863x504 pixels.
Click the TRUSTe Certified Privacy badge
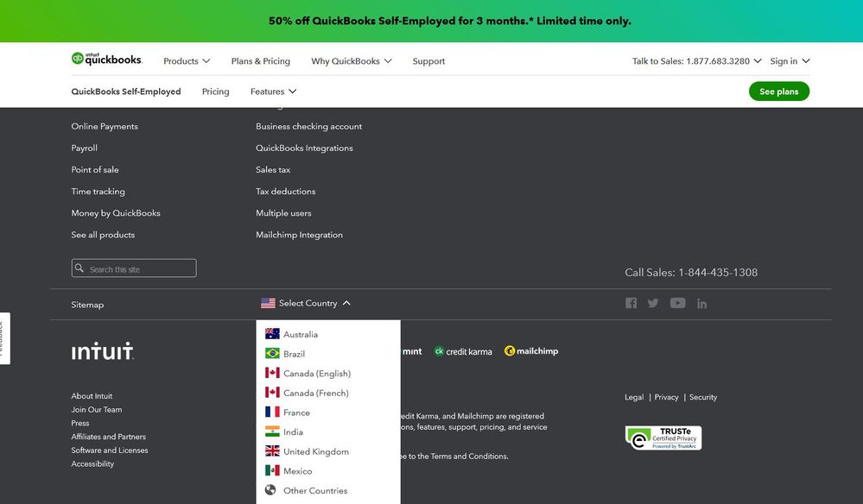(663, 438)
